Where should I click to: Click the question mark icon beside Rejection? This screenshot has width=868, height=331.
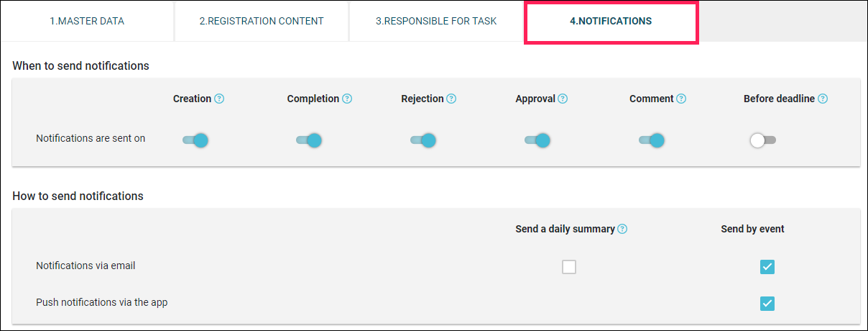click(451, 99)
